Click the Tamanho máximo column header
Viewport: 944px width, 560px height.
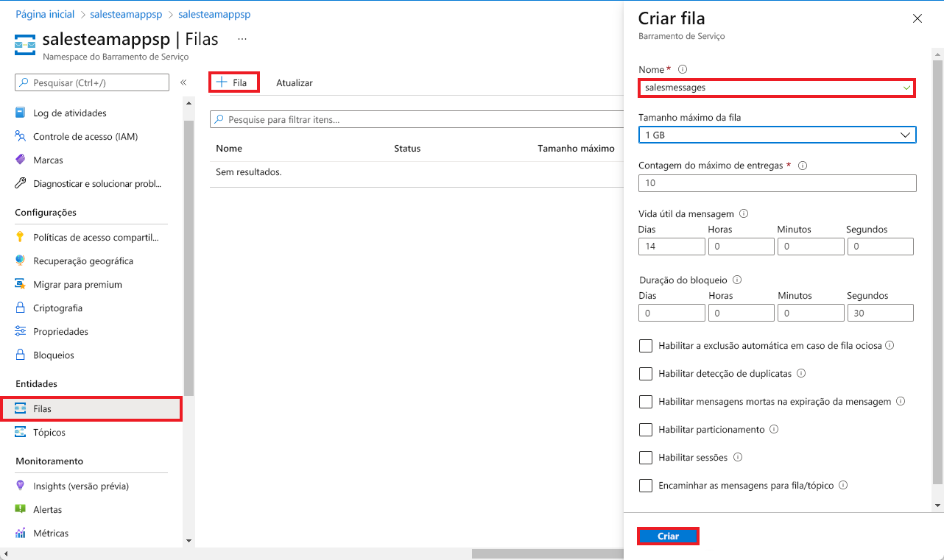pyautogui.click(x=576, y=148)
